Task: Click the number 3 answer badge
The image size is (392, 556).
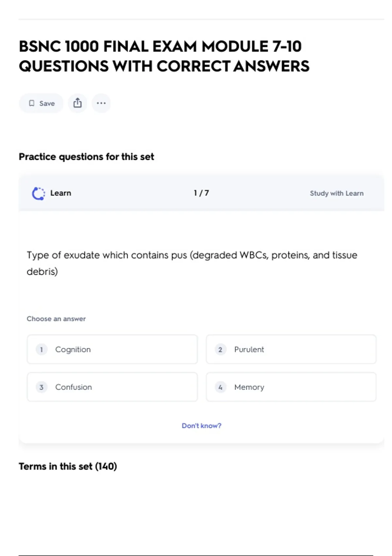Action: pyautogui.click(x=41, y=387)
